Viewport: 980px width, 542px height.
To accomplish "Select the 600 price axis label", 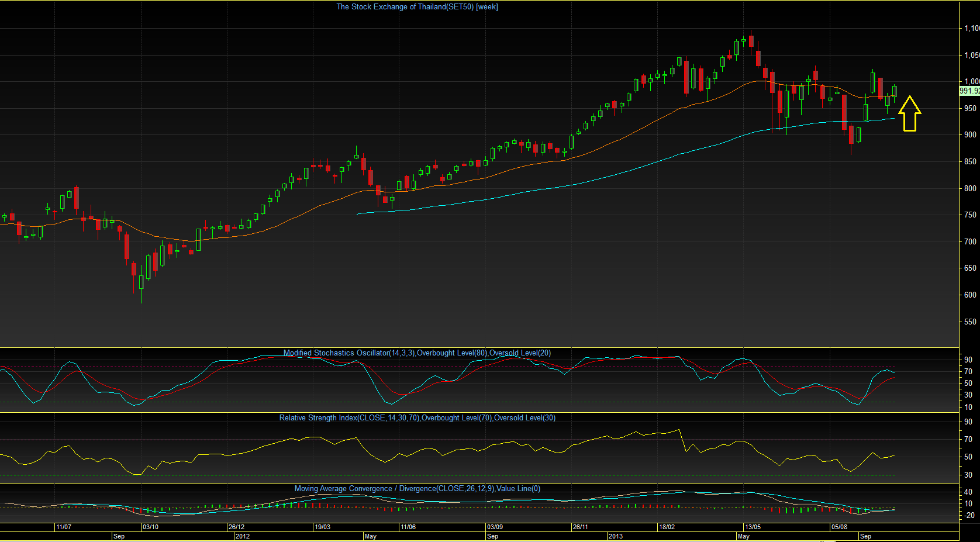I will (970, 295).
